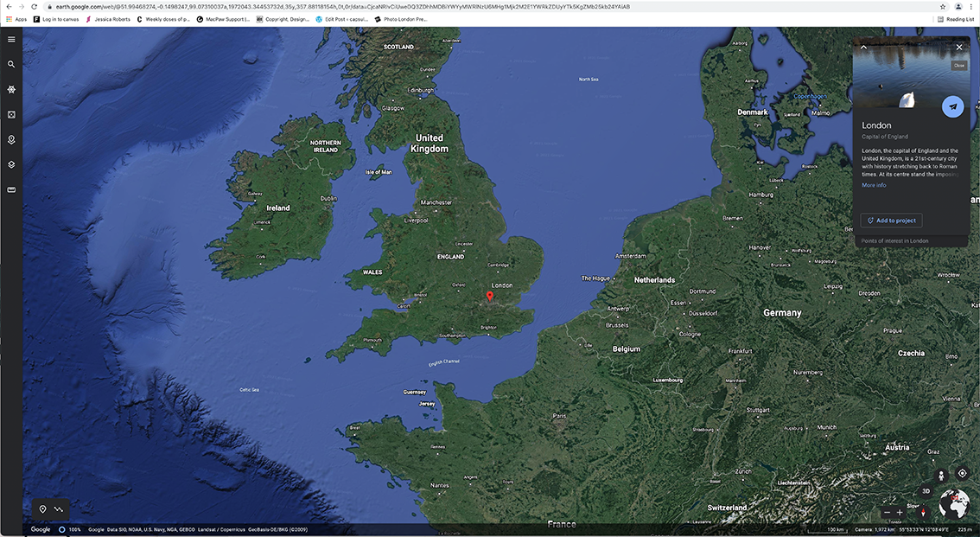
Task: Select the Measure distance ruler tool
Action: (11, 189)
